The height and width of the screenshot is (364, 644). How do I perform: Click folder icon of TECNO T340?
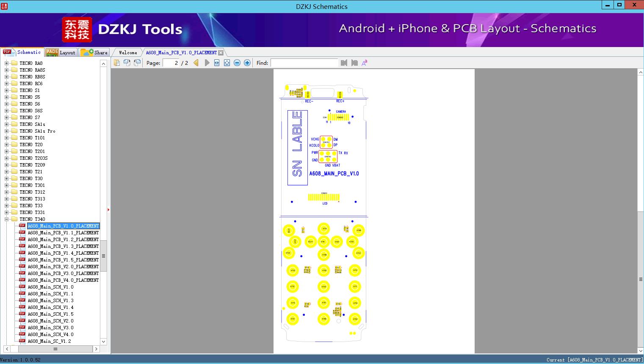[x=14, y=219]
